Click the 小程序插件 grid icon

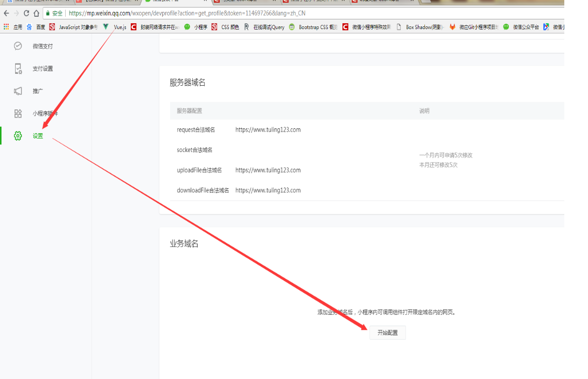(18, 113)
